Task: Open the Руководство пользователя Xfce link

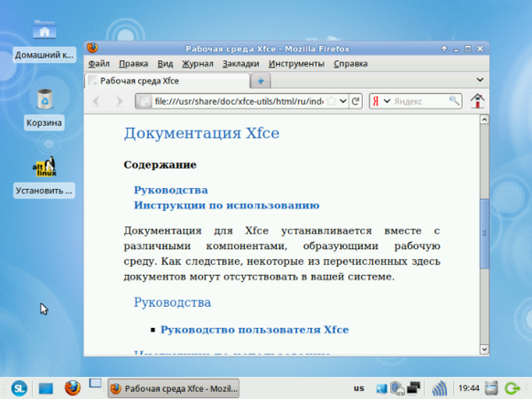Action: point(254,329)
